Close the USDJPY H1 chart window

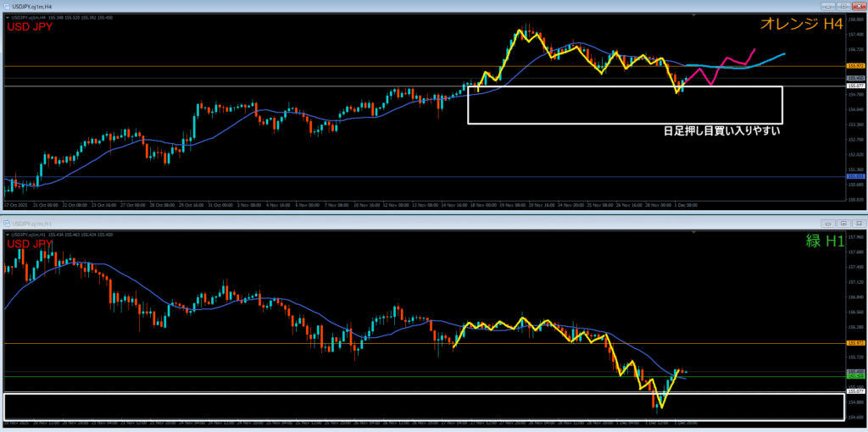[x=858, y=224]
